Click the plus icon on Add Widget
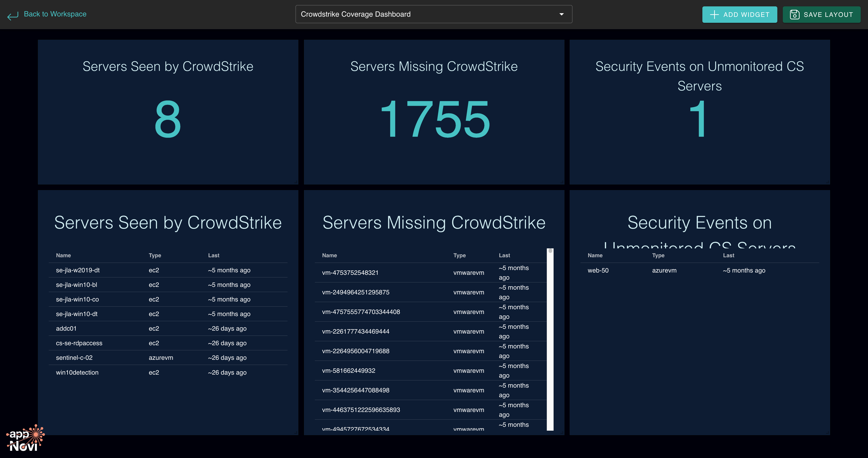 (714, 15)
